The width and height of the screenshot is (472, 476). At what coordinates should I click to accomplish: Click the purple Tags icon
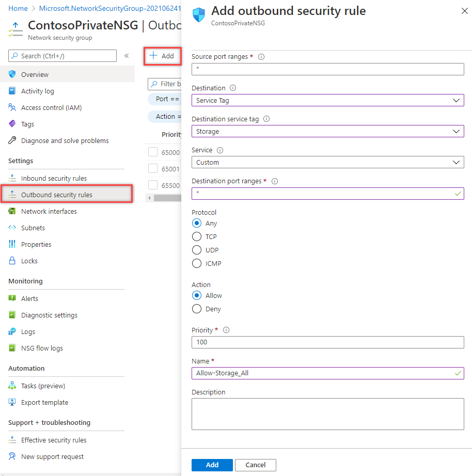(x=12, y=123)
